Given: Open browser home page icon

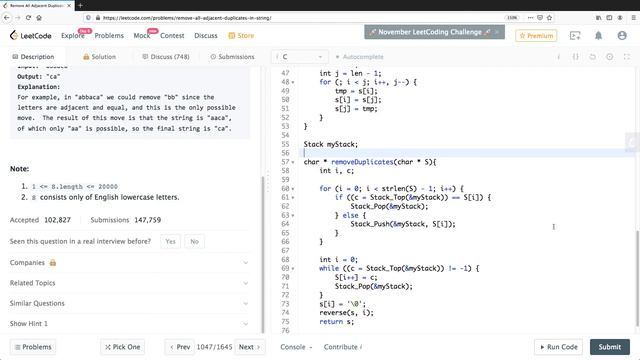Looking at the screenshot, I should [39, 18].
